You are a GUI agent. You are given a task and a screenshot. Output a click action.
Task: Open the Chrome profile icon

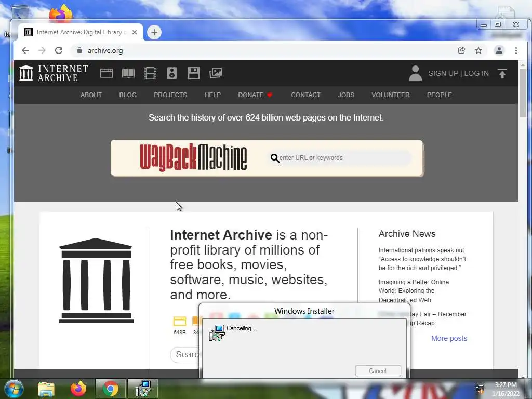click(x=499, y=50)
